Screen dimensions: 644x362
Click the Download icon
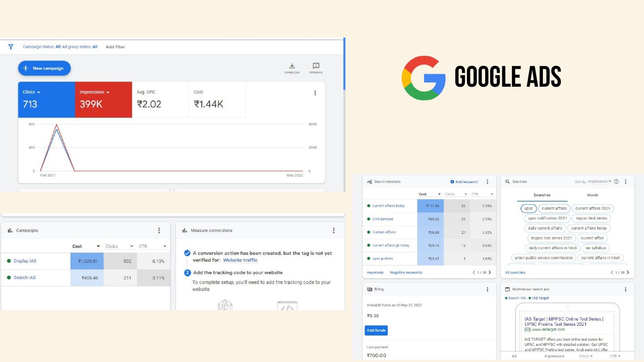pyautogui.click(x=292, y=68)
